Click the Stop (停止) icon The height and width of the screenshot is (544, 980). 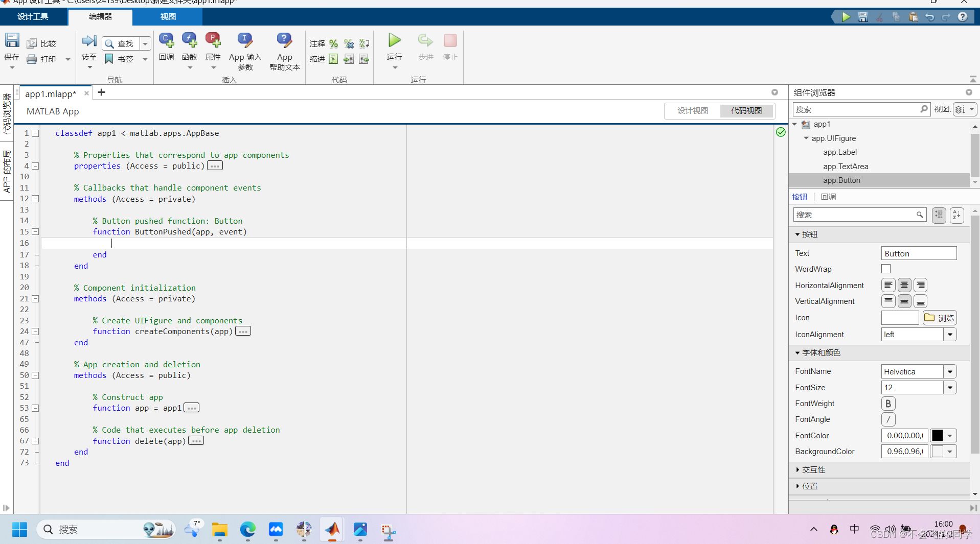pos(450,40)
